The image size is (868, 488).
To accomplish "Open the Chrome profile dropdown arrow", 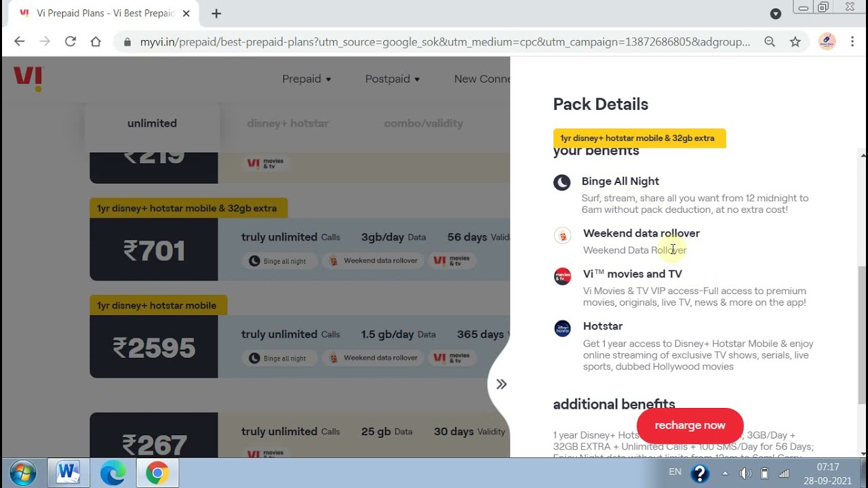I will pyautogui.click(x=776, y=14).
